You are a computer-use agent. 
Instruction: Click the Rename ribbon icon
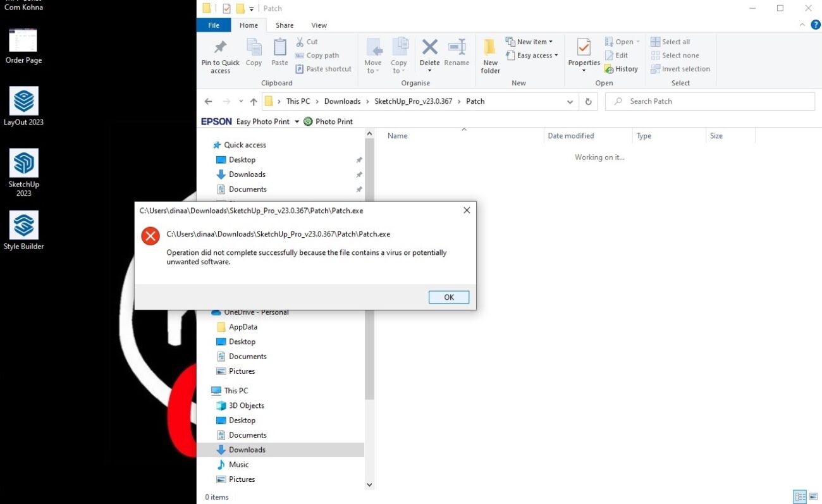pos(457,53)
